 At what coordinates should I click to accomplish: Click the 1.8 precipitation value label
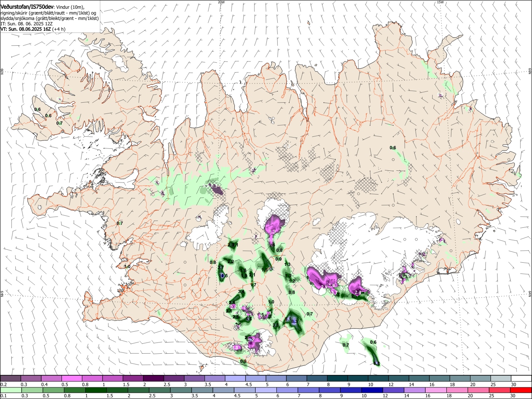coord(243,270)
